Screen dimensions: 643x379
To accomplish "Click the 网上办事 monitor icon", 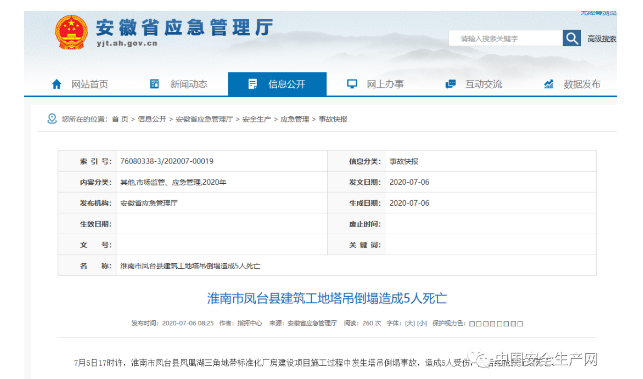I will [352, 84].
